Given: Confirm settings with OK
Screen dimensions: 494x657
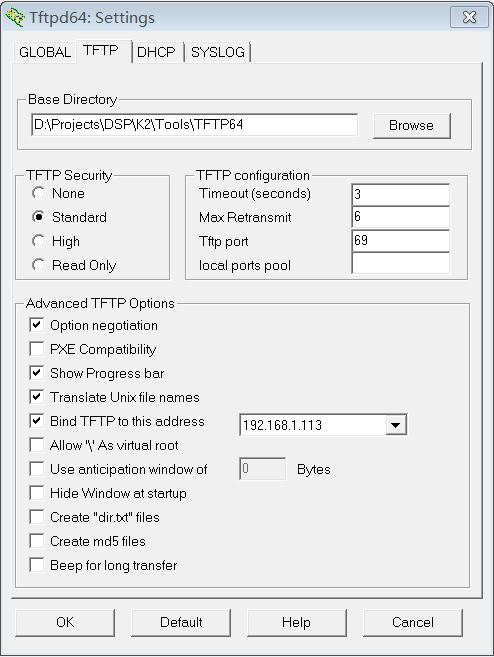Looking at the screenshot, I should (65, 622).
